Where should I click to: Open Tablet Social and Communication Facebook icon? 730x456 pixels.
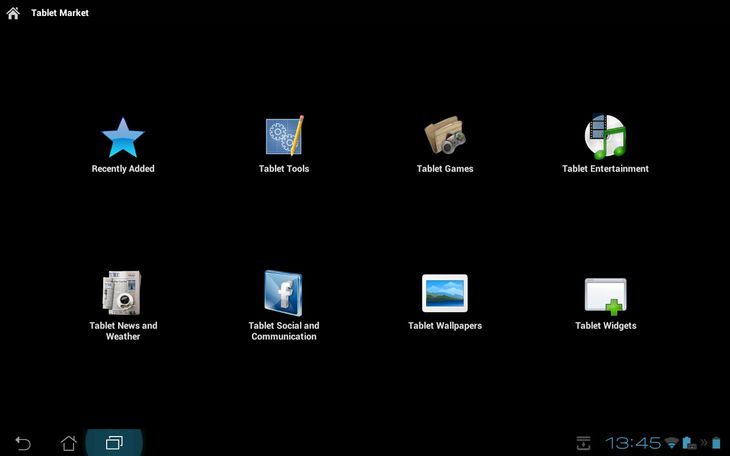coord(284,293)
